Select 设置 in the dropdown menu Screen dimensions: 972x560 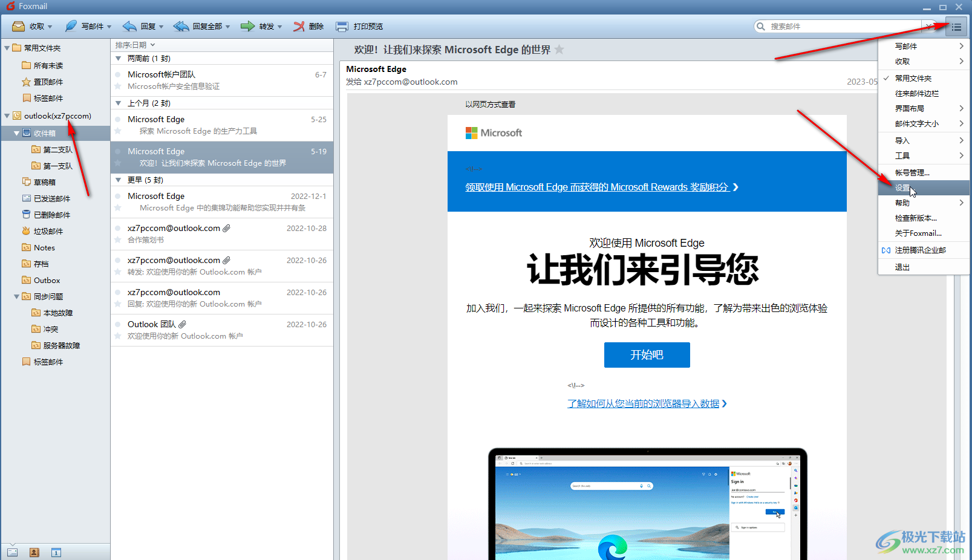(x=902, y=188)
